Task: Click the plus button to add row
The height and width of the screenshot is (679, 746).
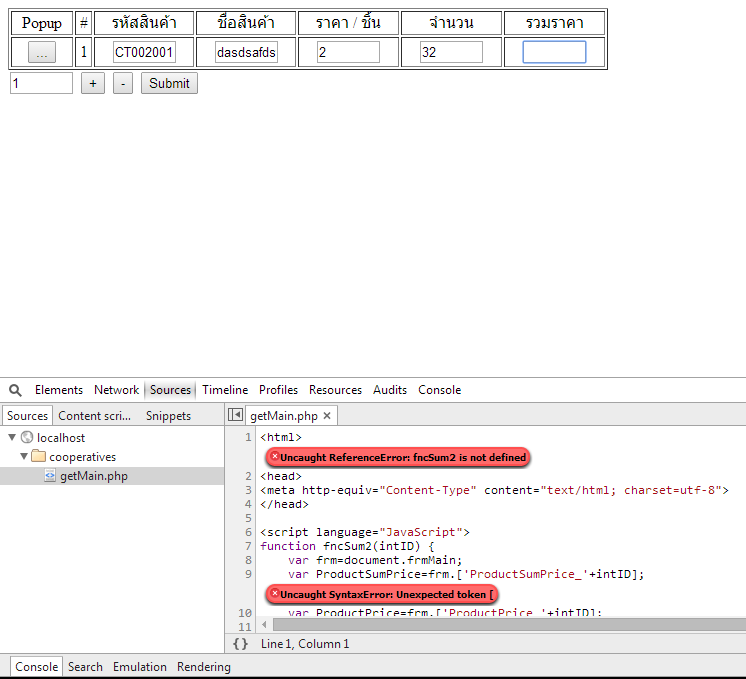Action: click(93, 83)
